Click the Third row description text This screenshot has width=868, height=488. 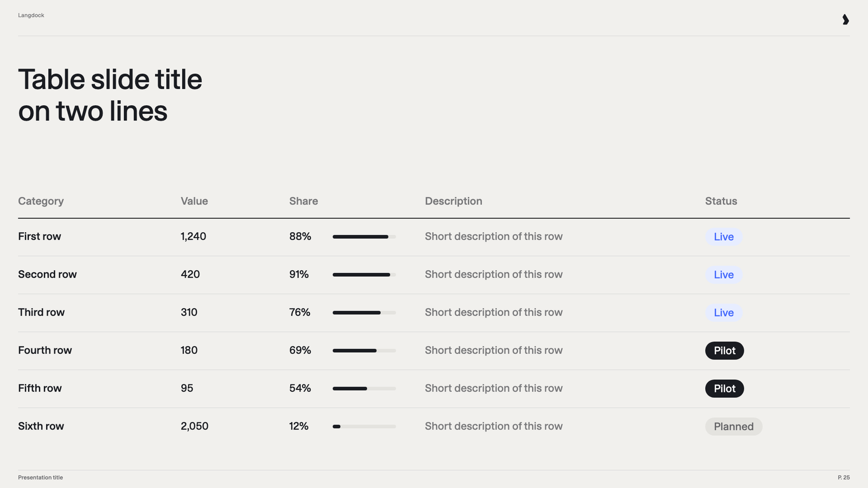[x=494, y=312]
